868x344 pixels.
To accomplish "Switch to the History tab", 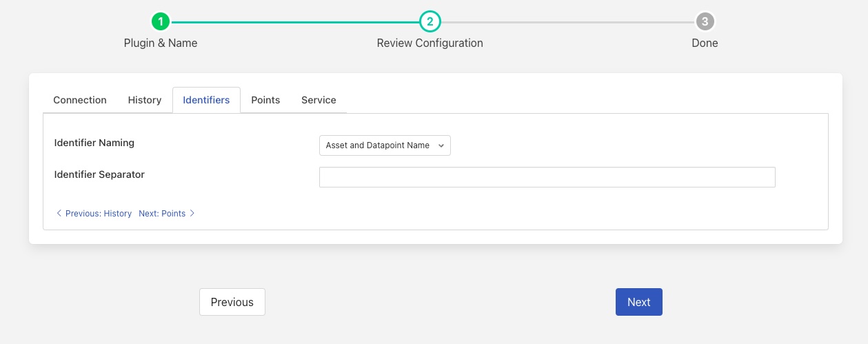I will click(x=145, y=100).
